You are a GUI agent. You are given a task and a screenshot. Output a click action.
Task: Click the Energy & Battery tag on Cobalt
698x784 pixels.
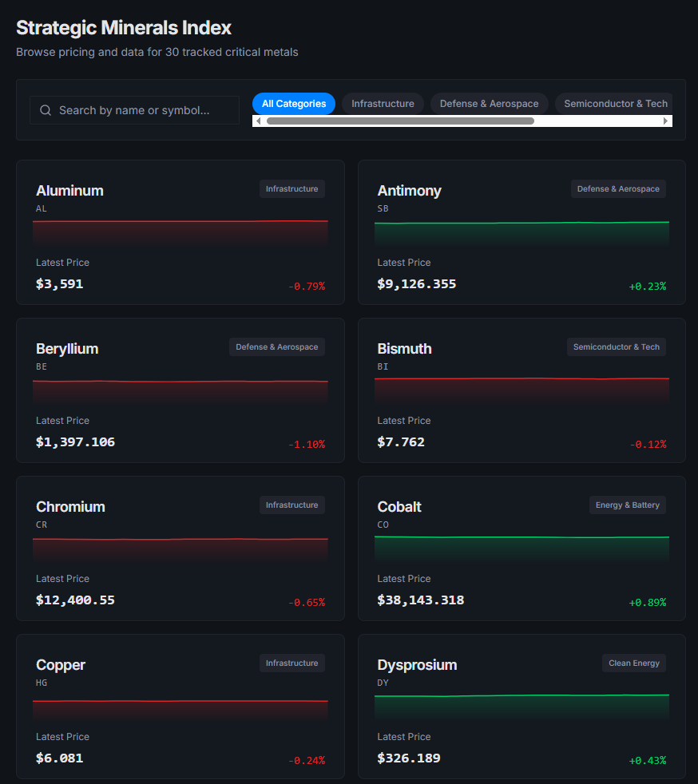(x=627, y=505)
